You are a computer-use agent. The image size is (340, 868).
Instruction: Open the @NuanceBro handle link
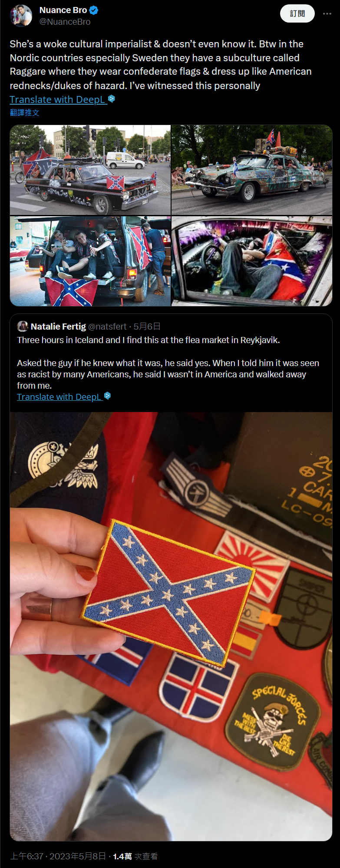(x=65, y=22)
